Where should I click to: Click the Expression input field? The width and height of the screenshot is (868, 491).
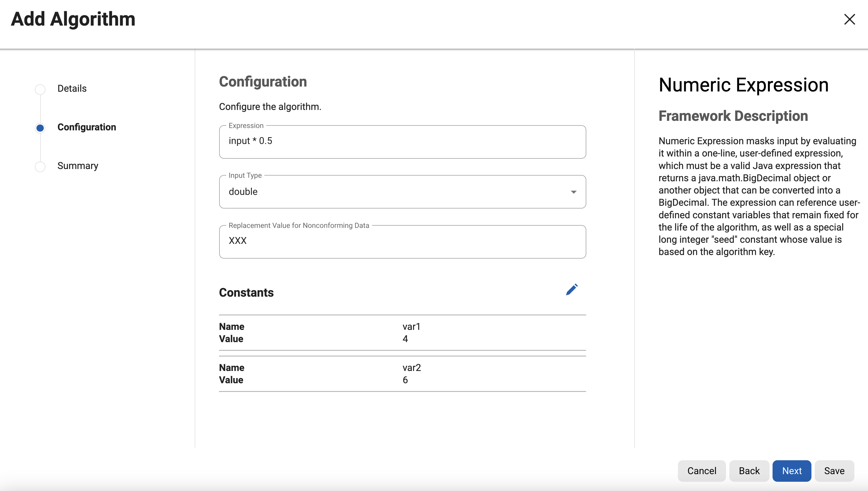coord(402,142)
